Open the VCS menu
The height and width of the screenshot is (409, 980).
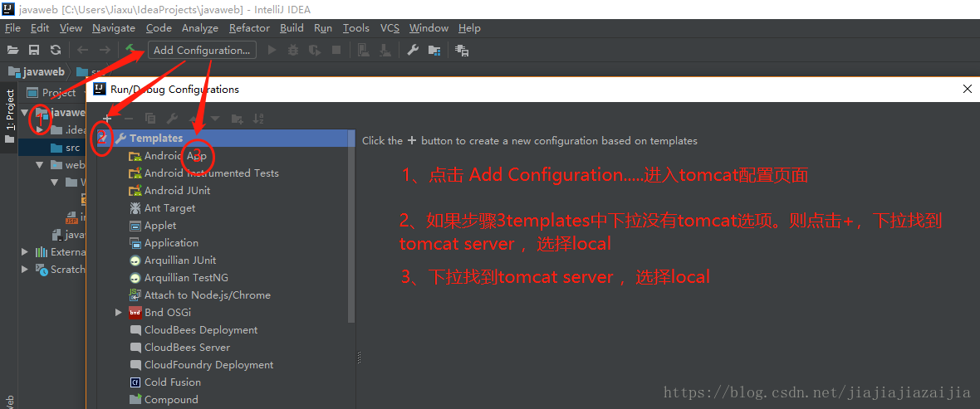[x=390, y=28]
